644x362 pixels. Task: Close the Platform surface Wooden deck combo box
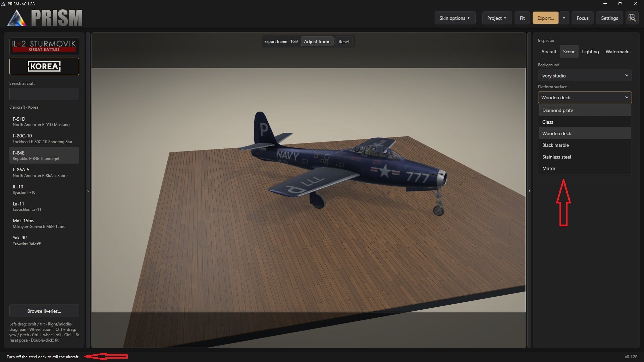(585, 98)
